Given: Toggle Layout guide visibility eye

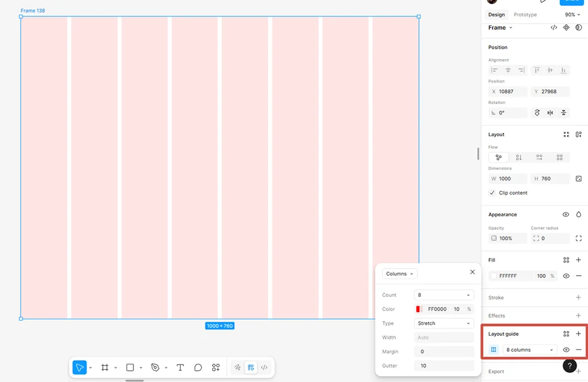Looking at the screenshot, I should click(566, 350).
